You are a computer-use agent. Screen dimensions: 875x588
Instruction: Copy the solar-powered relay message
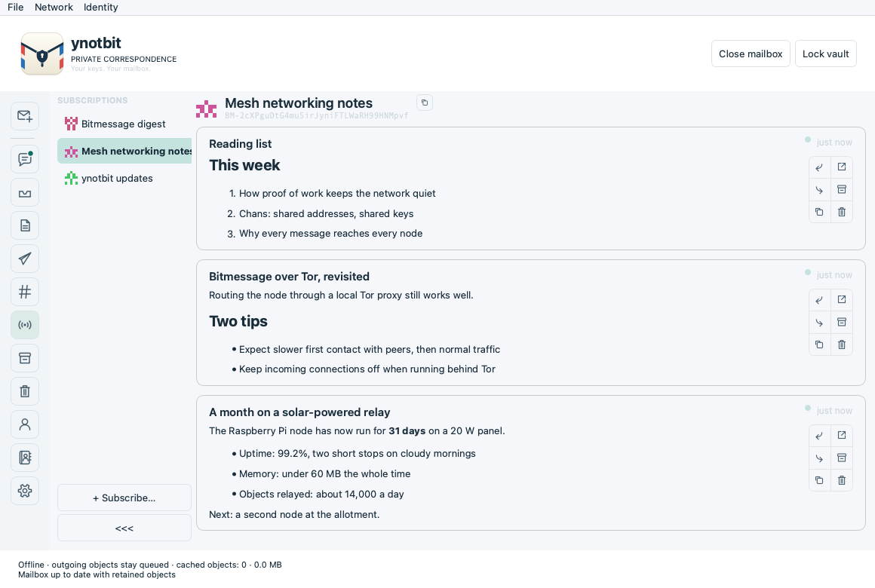pyautogui.click(x=819, y=480)
